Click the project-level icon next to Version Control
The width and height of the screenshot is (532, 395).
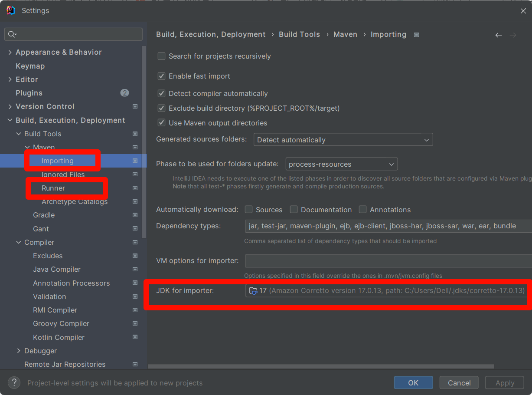(135, 106)
